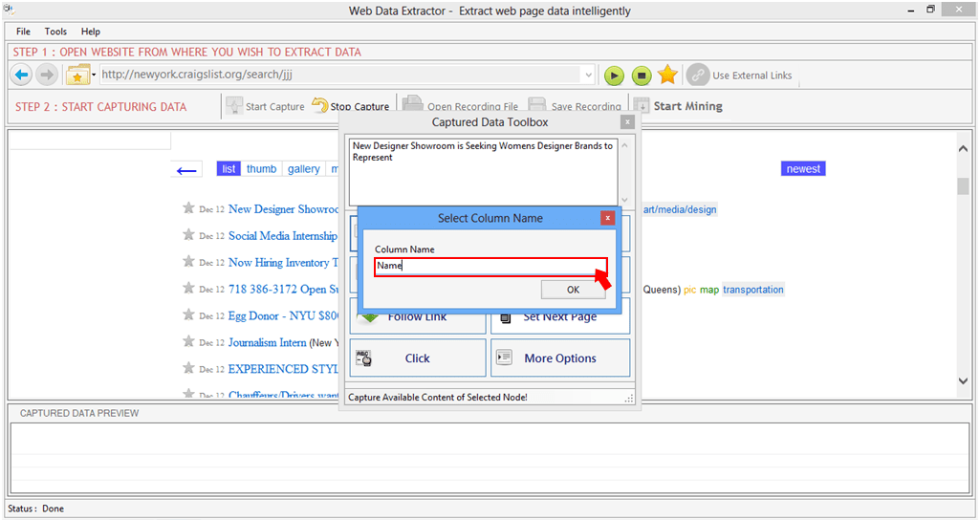Star the Social Media Internship listing
Viewport: 980px width, 520px height.
click(188, 235)
